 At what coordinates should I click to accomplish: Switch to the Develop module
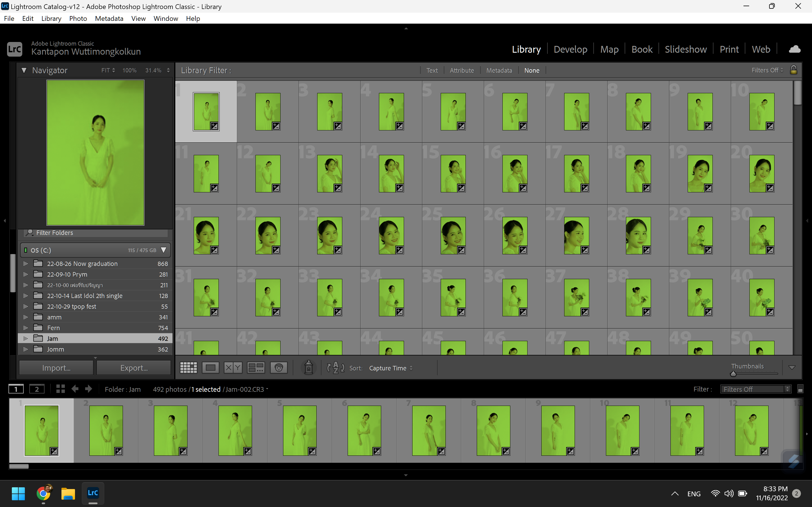(x=570, y=49)
